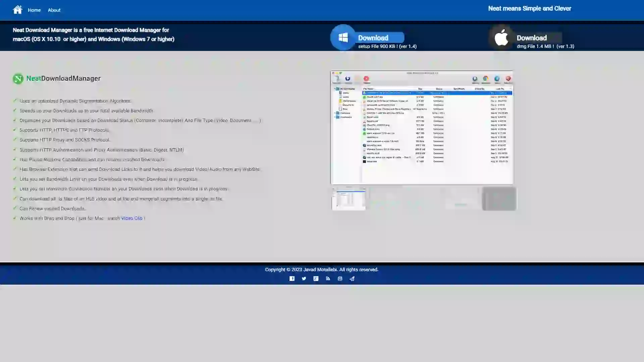Open the Telegram footer icon
Screen dimensions: 644x362
(352, 279)
